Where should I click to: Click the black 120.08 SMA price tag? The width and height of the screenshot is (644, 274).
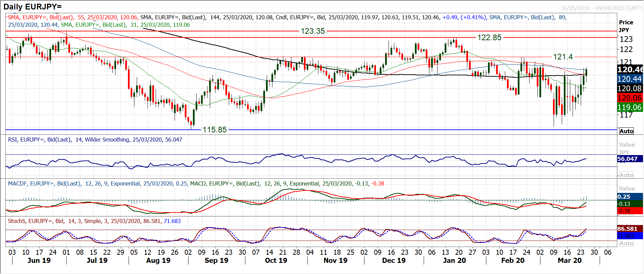630,89
